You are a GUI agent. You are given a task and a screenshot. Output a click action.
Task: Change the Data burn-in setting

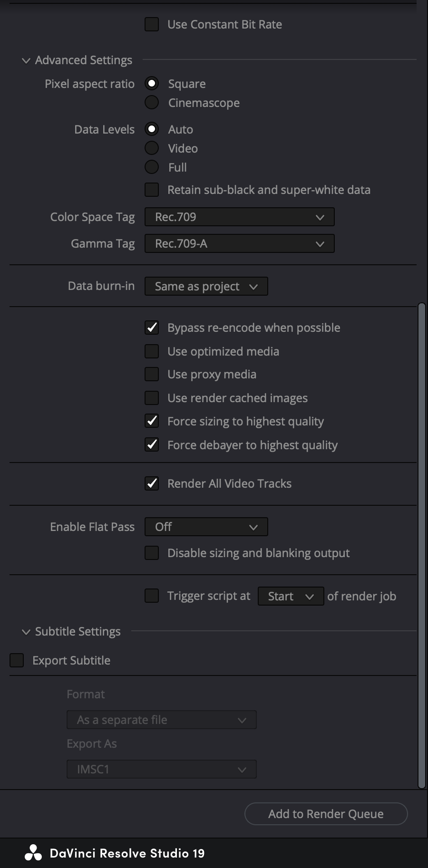(206, 286)
